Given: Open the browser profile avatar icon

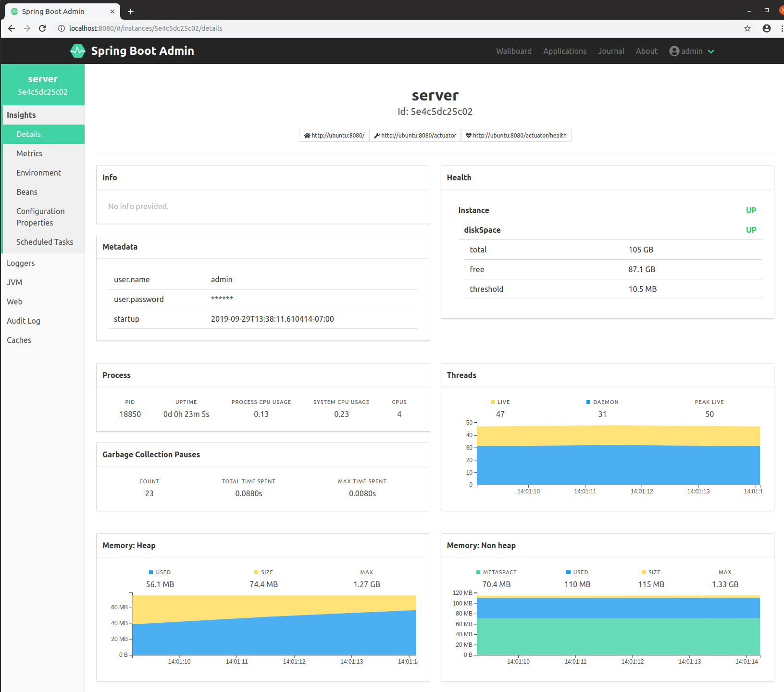Looking at the screenshot, I should tap(767, 28).
